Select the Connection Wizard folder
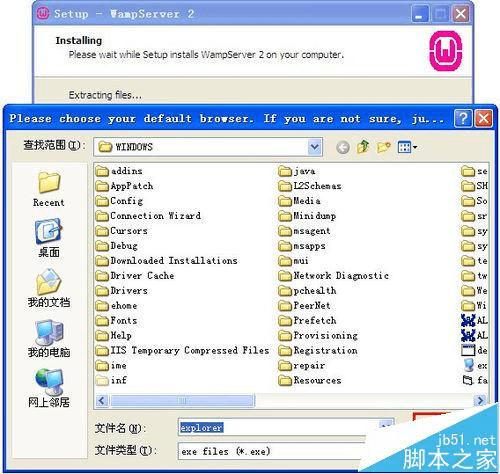The width and height of the screenshot is (500, 474). click(148, 216)
